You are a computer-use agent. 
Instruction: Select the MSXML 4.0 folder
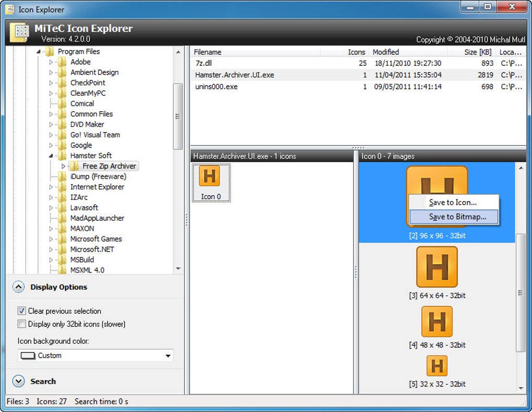(87, 270)
